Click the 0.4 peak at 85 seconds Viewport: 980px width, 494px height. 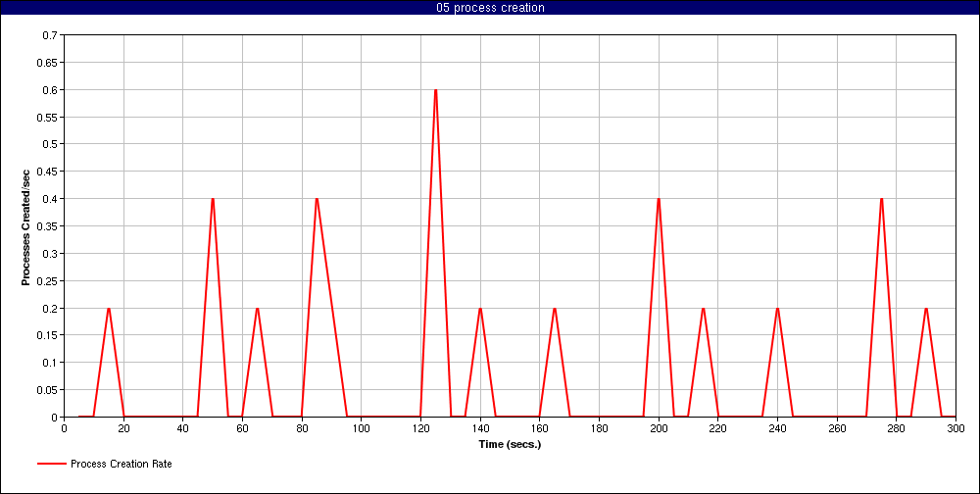317,200
